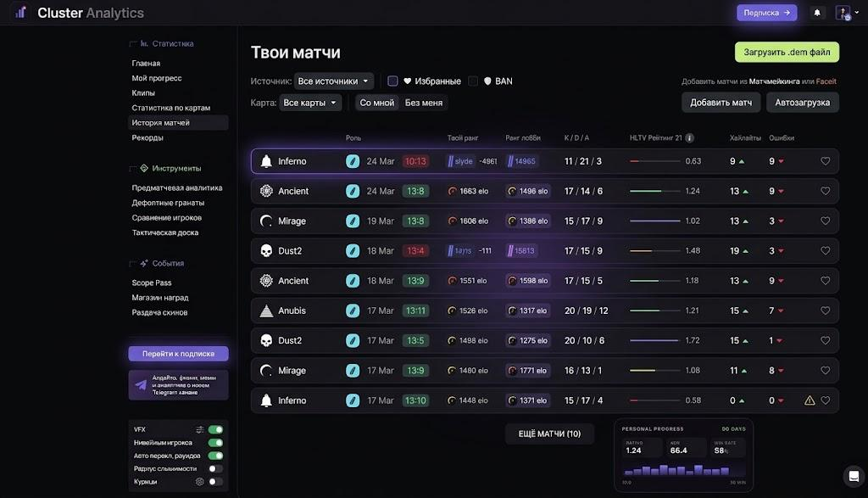Viewport: 868px width, 498px height.
Task: Click warning triangle on Inferno 17 Mar row
Action: [810, 400]
